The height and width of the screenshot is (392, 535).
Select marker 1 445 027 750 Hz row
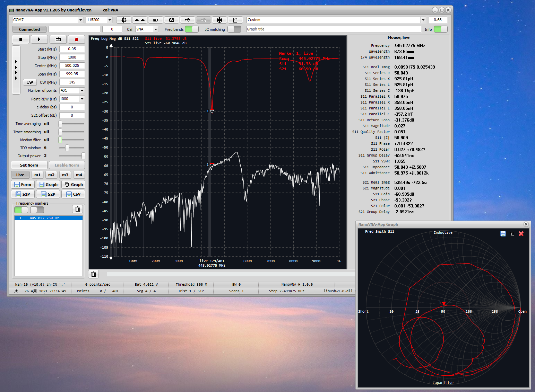(49, 218)
